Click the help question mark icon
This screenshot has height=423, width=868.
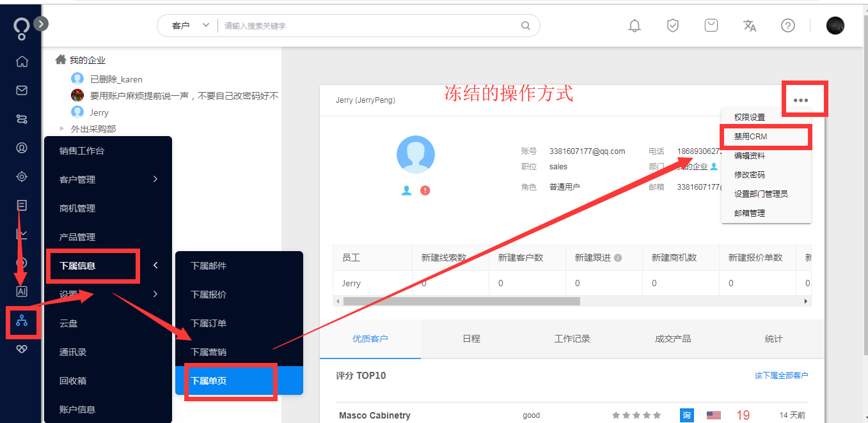[787, 26]
